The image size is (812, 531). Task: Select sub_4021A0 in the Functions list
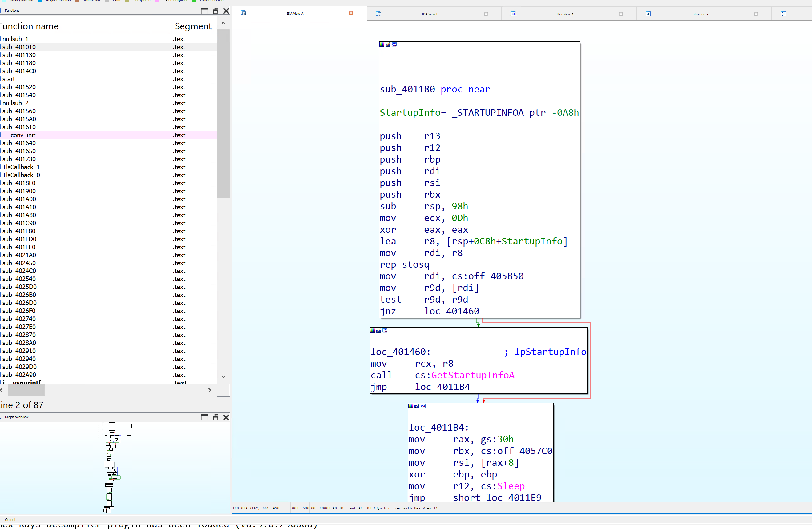108,255
